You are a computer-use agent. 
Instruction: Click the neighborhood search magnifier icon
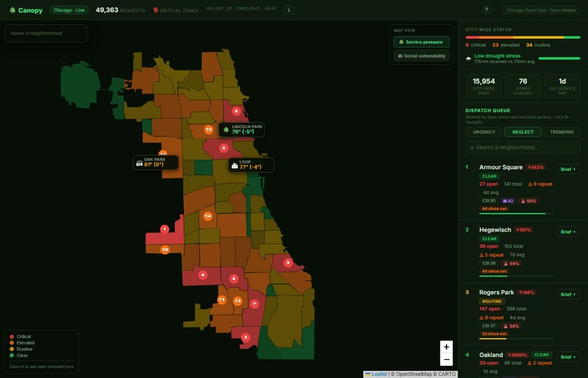[x=472, y=147]
